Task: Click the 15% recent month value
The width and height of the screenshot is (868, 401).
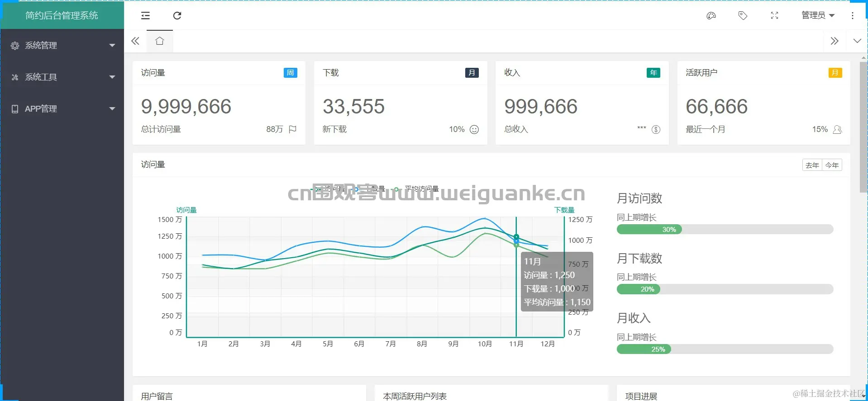Action: point(820,129)
